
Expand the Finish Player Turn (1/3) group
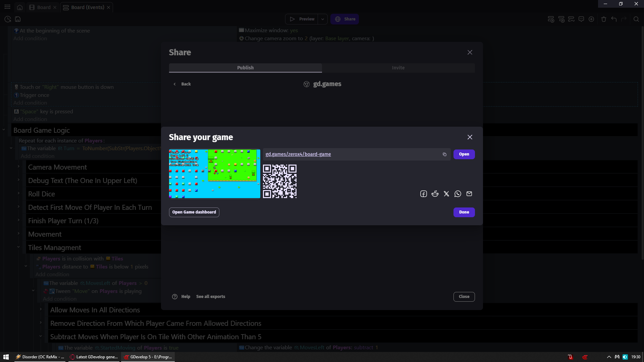(18, 220)
